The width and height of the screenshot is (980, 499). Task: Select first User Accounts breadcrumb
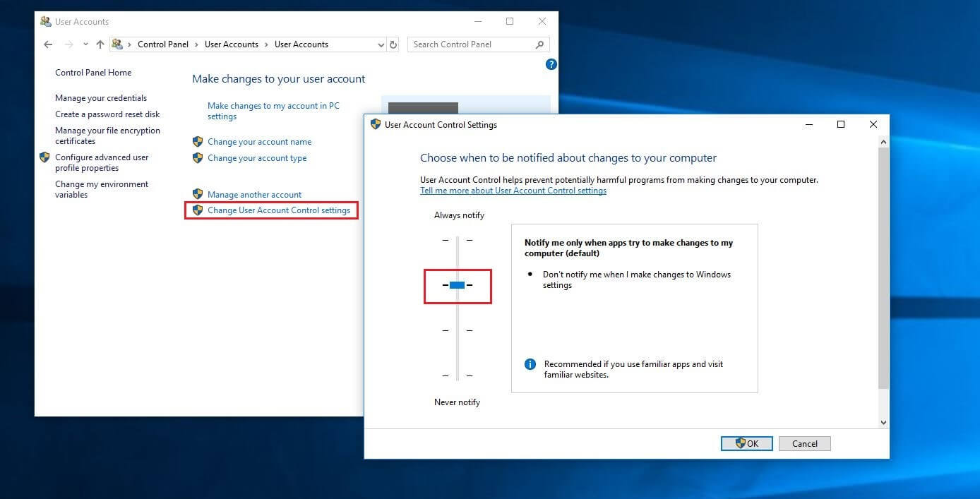(x=232, y=44)
